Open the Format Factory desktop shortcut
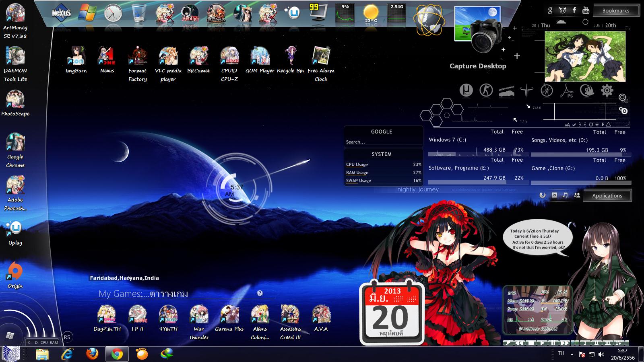The width and height of the screenshot is (644, 362). tap(138, 64)
